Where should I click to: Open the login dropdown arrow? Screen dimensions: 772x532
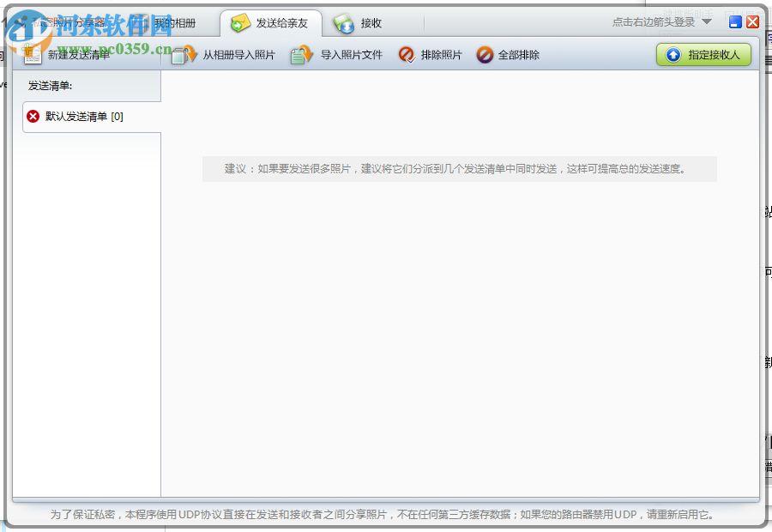click(x=707, y=22)
